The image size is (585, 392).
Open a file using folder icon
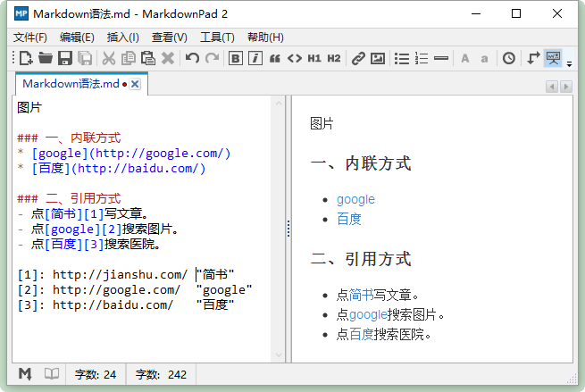[x=46, y=58]
